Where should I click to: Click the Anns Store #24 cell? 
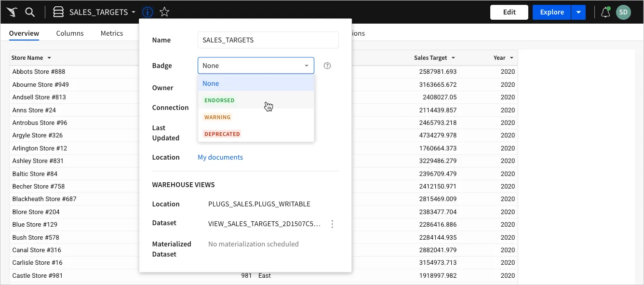click(x=34, y=110)
